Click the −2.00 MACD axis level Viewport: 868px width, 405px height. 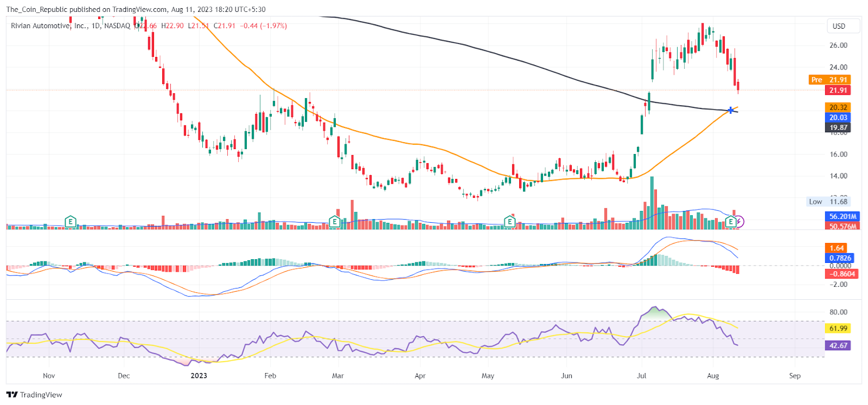pos(838,284)
